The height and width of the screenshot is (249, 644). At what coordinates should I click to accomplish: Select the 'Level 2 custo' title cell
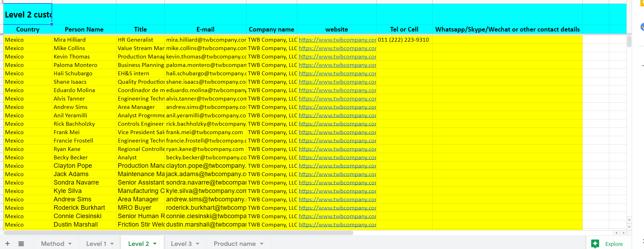28,14
